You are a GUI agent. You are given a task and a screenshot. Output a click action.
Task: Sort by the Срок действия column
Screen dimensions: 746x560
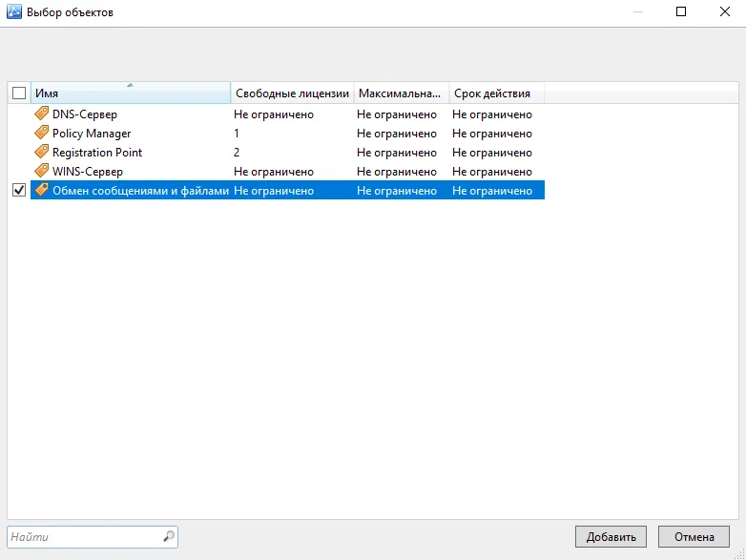(x=497, y=93)
